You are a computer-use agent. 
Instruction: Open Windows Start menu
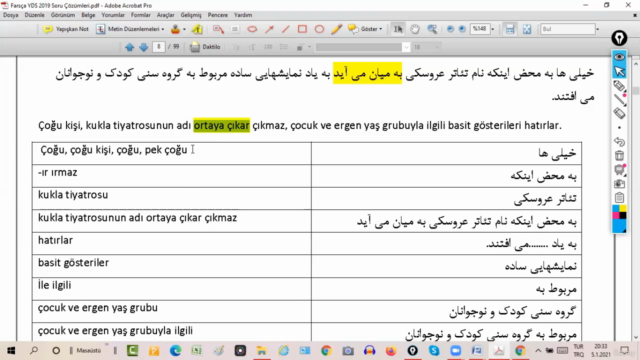tap(11, 351)
